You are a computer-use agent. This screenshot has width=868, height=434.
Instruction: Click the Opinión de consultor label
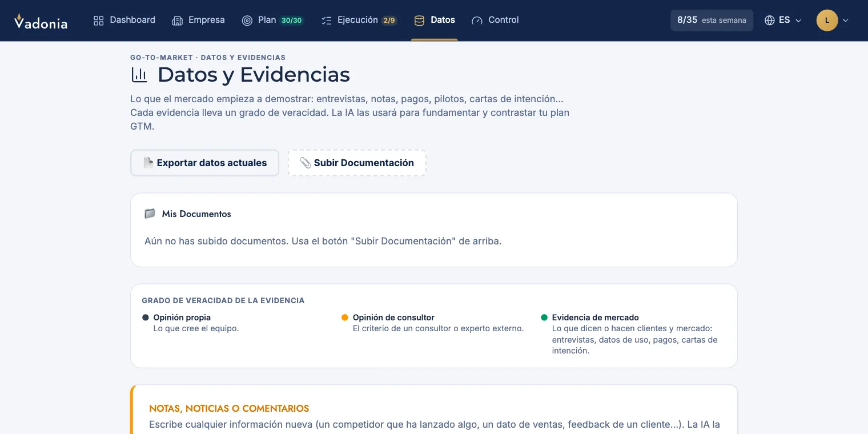[x=393, y=318]
